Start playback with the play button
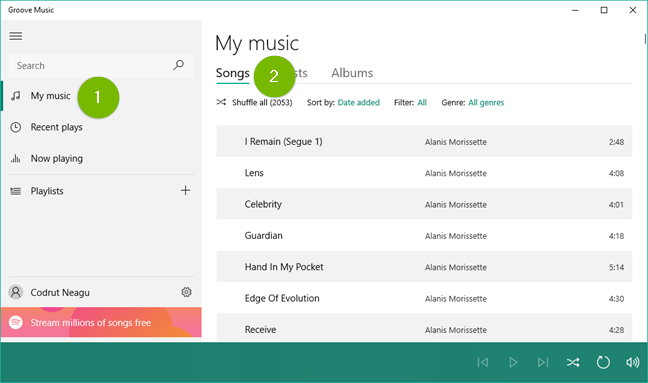648x383 pixels. [x=513, y=362]
